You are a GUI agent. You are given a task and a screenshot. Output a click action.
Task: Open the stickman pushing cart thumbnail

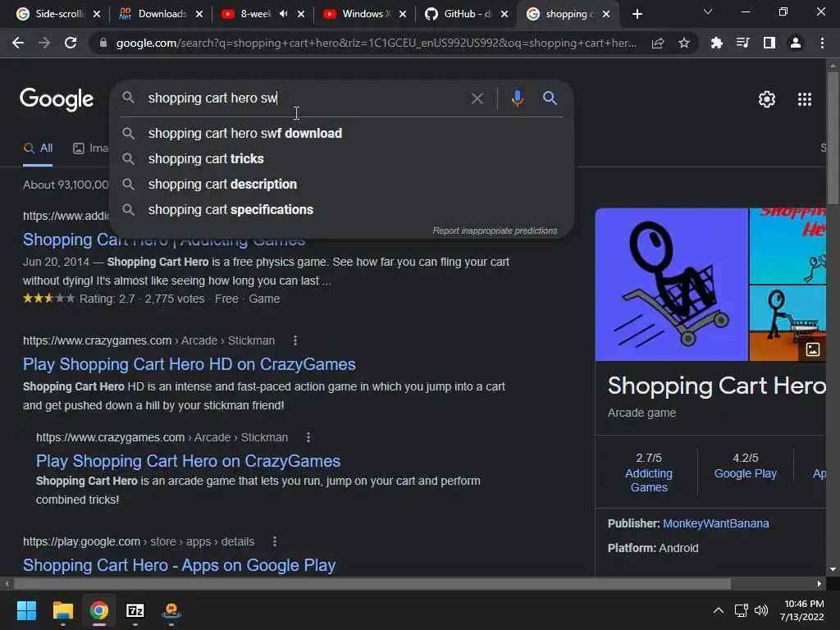787,323
